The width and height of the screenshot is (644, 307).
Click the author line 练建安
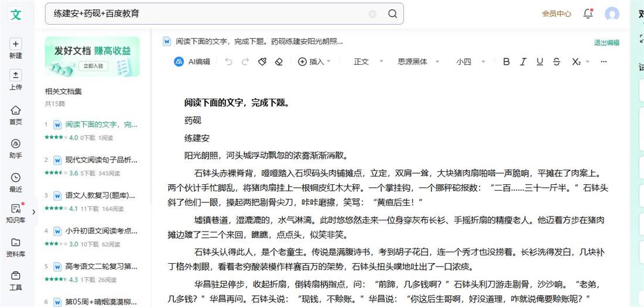[197, 139]
